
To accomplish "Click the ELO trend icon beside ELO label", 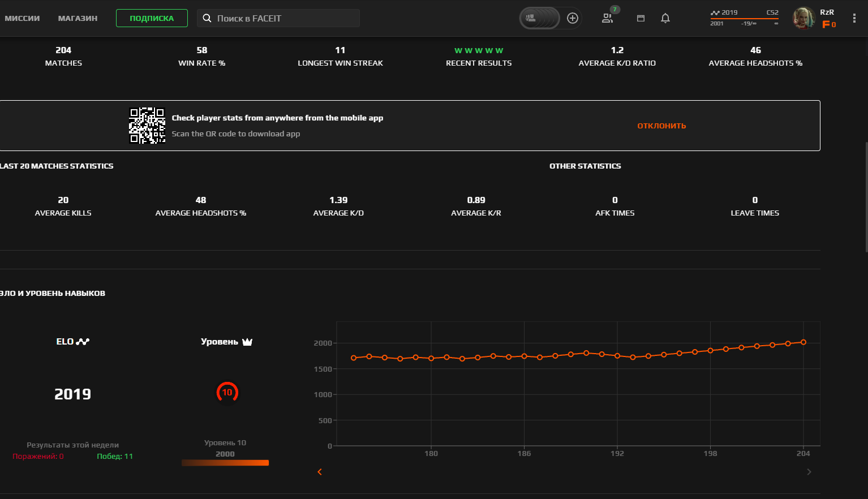I will point(83,342).
